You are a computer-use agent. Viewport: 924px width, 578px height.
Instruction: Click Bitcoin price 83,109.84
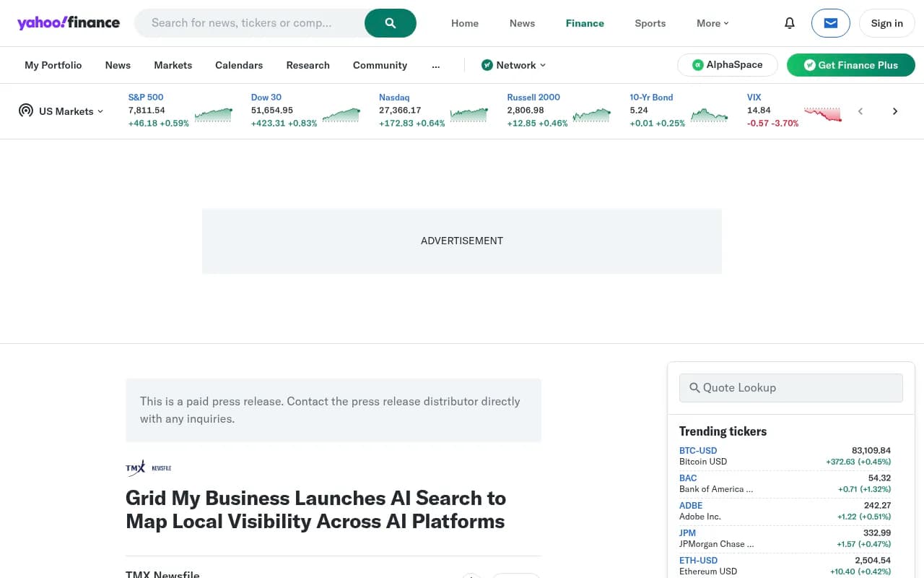pyautogui.click(x=871, y=450)
